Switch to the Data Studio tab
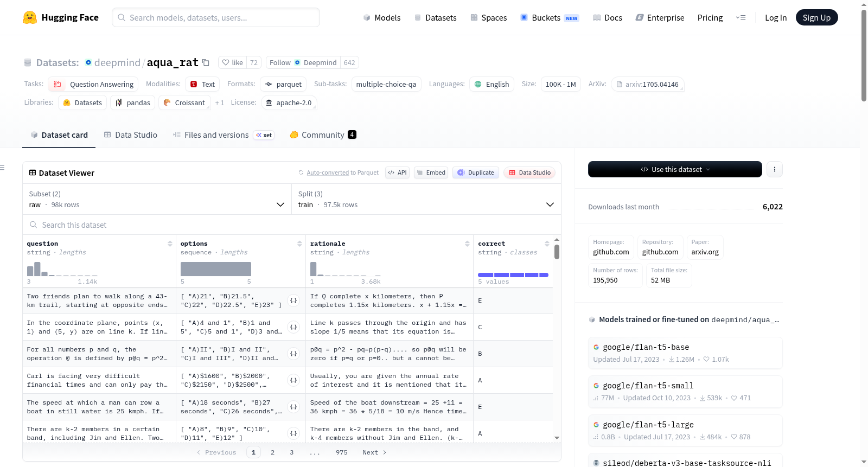Screen dimensions: 868x467 tap(131, 135)
